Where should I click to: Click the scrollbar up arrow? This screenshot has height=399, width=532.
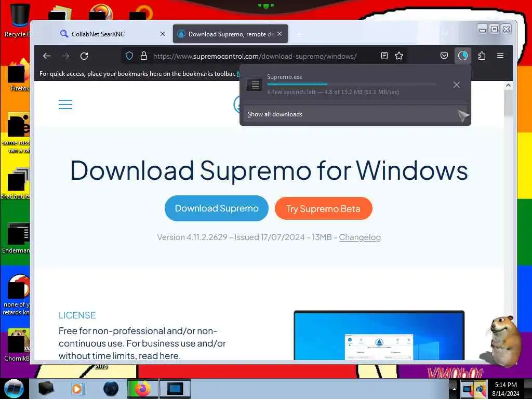[x=508, y=86]
